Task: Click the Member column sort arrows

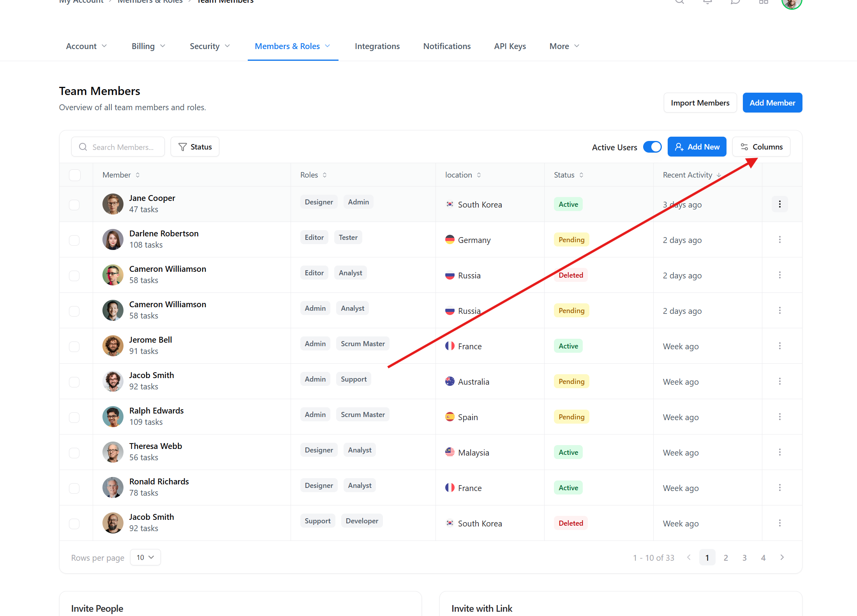Action: tap(138, 175)
